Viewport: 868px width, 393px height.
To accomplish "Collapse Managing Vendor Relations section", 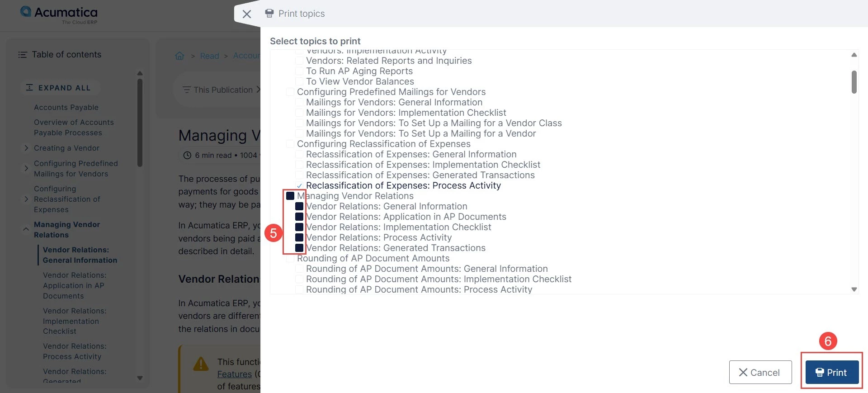I will point(26,229).
